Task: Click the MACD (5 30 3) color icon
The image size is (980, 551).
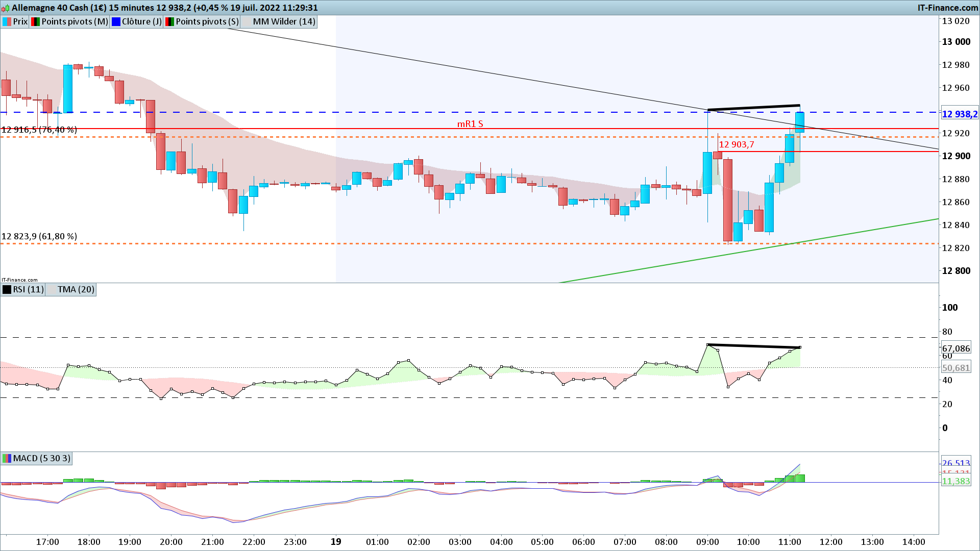Action: [x=7, y=458]
